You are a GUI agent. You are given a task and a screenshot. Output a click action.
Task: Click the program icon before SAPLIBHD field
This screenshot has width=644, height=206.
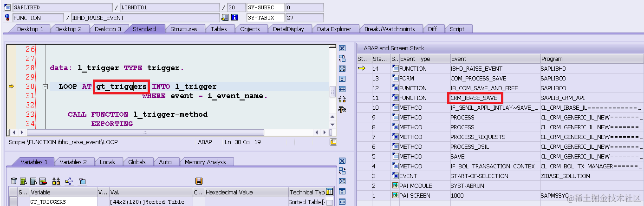tap(7, 7)
